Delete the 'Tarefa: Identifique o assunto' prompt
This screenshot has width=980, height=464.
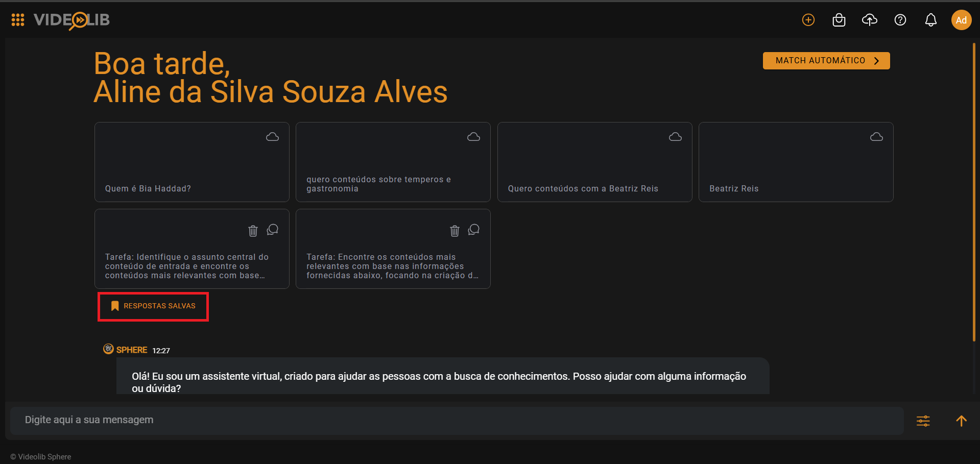(252, 231)
